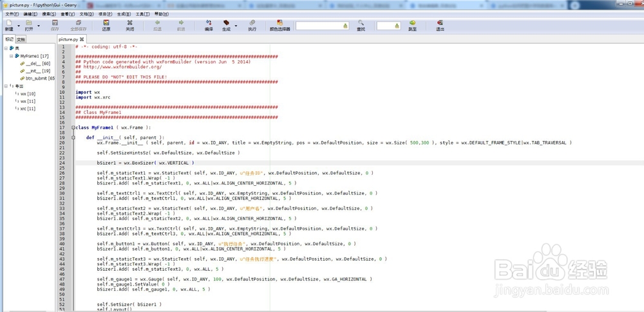The height and width of the screenshot is (312, 644).
Task: Click the 'bSizer1 = wx.BoxSizer' code line
Action: pyautogui.click(x=146, y=163)
